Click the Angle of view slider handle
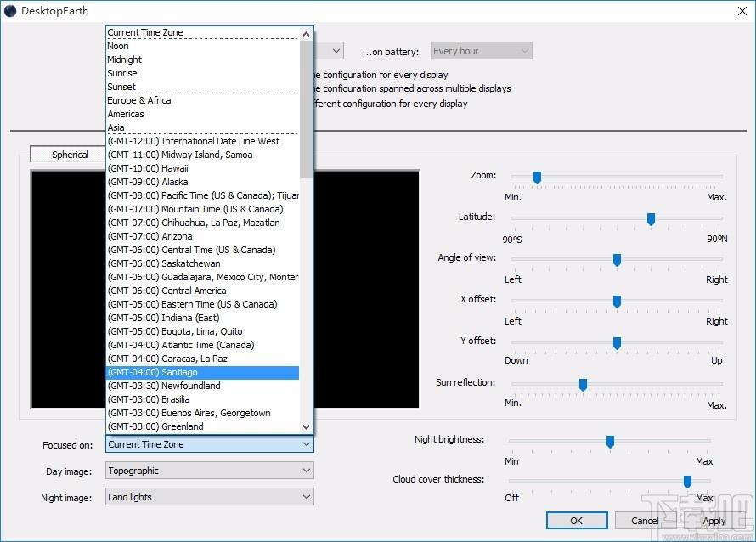756x542 pixels. pyautogui.click(x=617, y=260)
